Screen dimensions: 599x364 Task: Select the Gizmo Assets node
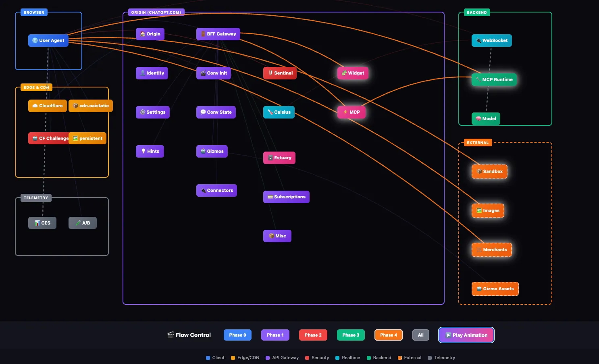(x=495, y=289)
